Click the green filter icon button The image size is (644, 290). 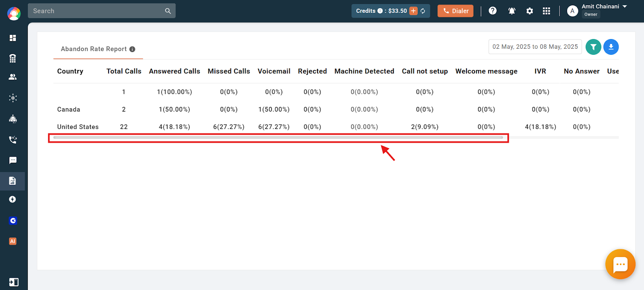point(593,47)
